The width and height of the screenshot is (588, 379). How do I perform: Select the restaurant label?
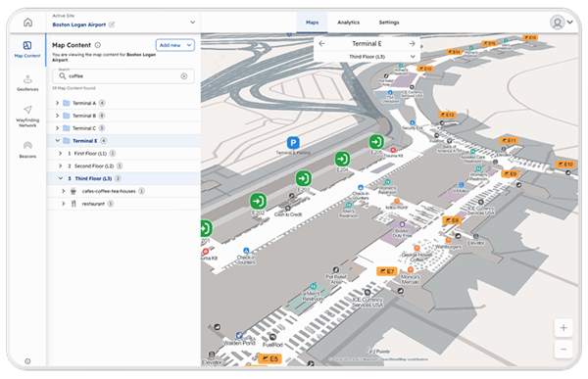[x=93, y=204]
